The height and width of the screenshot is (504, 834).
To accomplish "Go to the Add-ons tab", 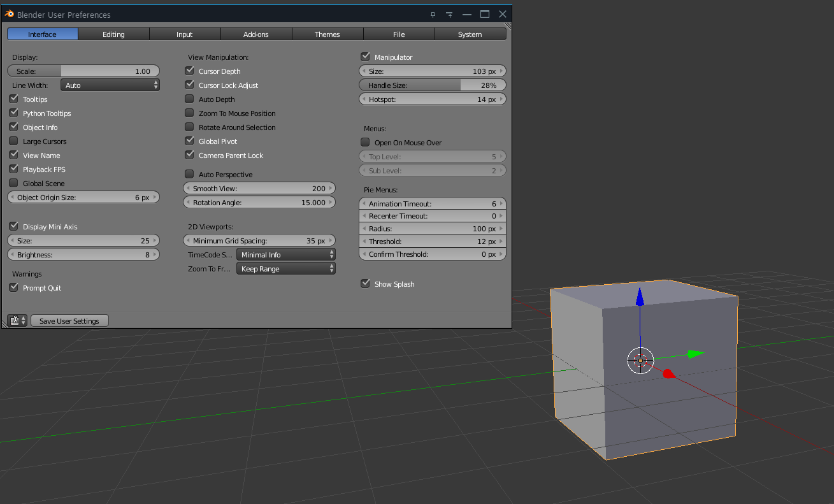I will coord(256,34).
